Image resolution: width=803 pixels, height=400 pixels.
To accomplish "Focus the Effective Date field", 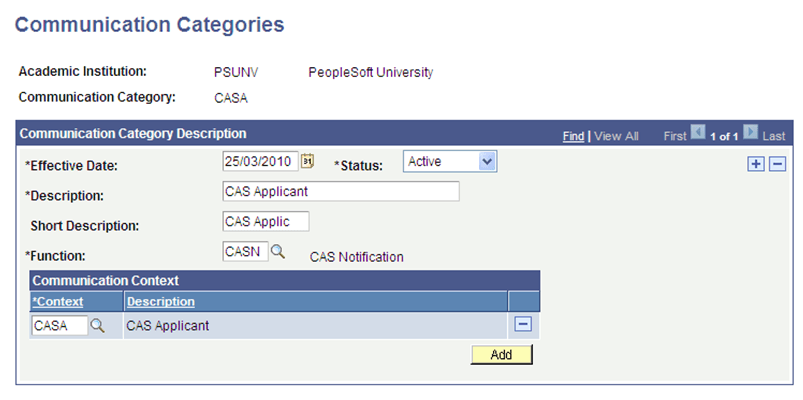I will click(x=260, y=161).
